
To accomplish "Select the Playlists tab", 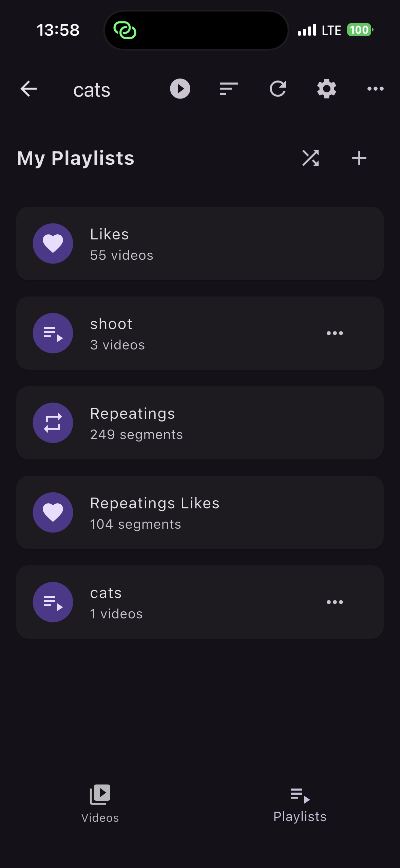I will (x=300, y=805).
